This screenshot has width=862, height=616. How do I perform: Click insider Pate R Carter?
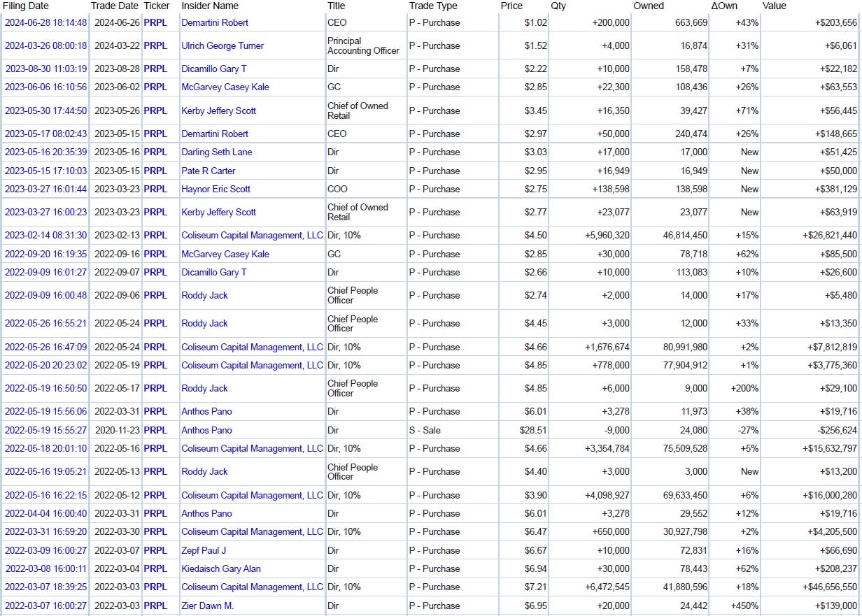click(209, 171)
